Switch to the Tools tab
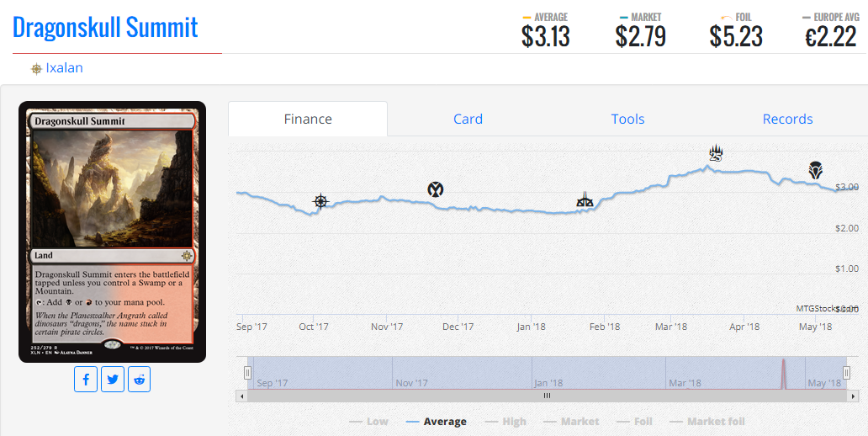The image size is (868, 436). [627, 119]
